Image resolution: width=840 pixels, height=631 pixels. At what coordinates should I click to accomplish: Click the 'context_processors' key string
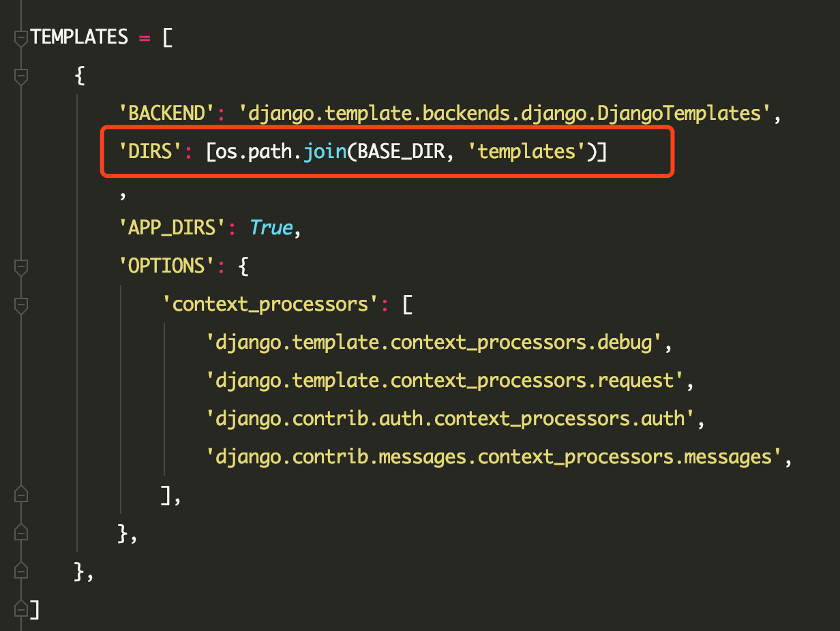(271, 304)
